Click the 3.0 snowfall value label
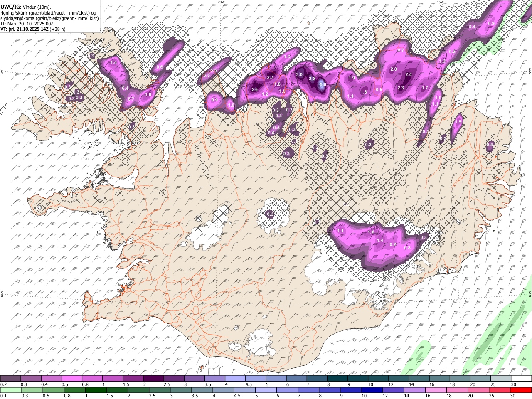Image resolution: width=532 pixels, height=399 pixels. [299, 74]
